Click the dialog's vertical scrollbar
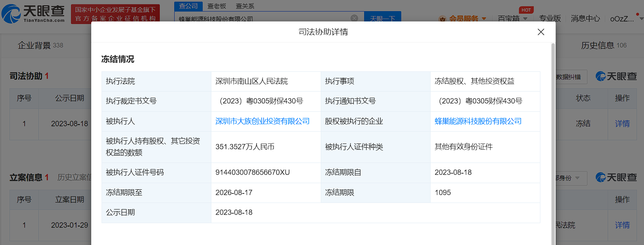 click(553, 124)
